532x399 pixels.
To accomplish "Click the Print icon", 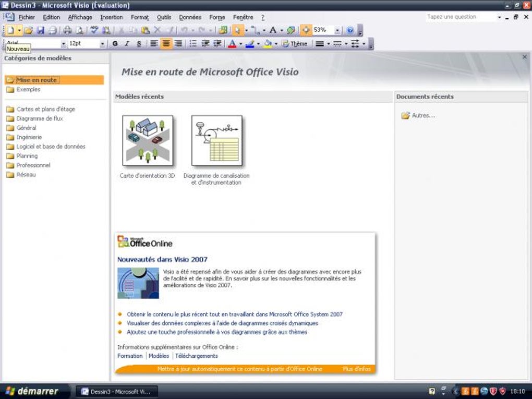I will 67,30.
